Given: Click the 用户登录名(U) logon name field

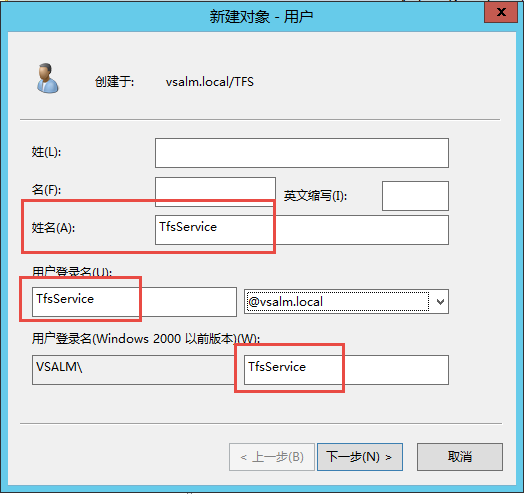Looking at the screenshot, I should click(x=134, y=302).
